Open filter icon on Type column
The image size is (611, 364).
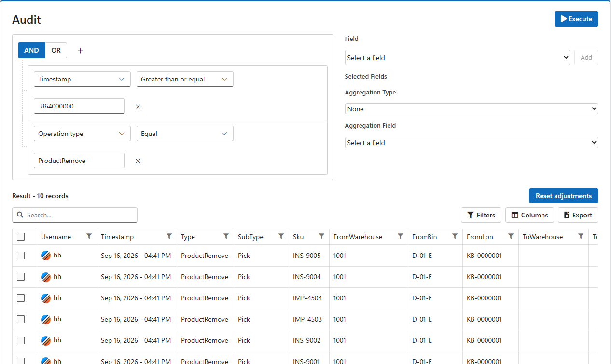click(226, 236)
